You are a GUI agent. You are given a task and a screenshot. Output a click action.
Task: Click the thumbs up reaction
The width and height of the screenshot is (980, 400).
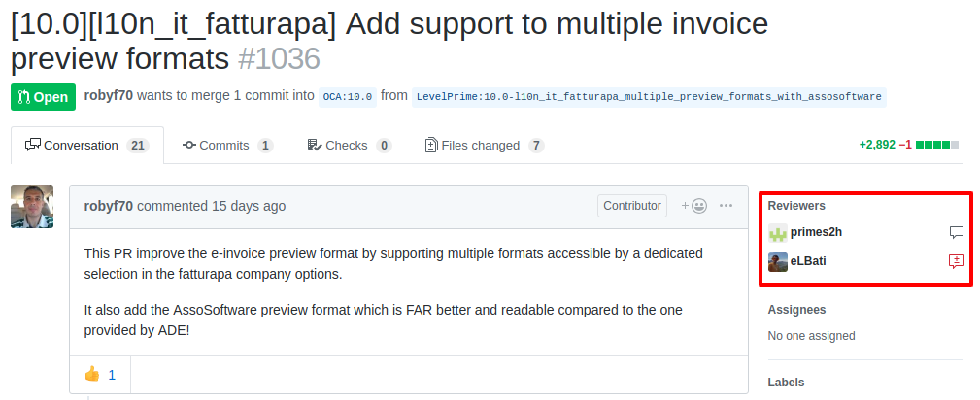point(100,374)
